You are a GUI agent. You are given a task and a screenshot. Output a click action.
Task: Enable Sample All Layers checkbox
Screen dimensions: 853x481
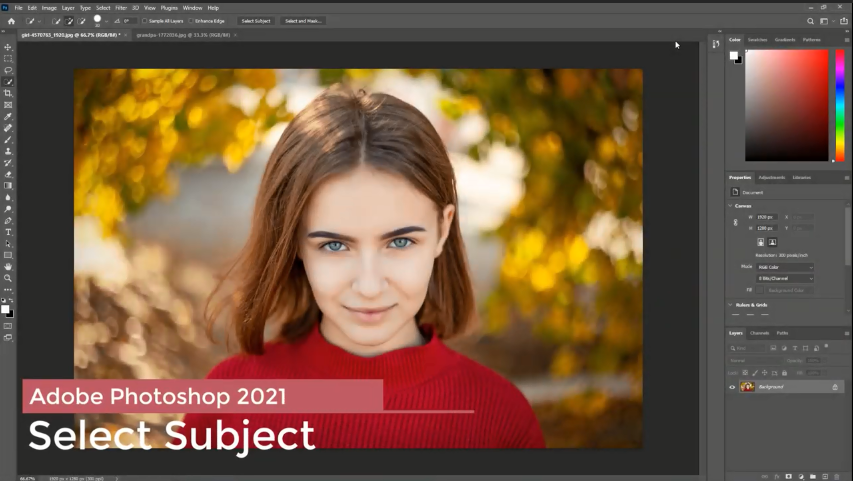(144, 21)
